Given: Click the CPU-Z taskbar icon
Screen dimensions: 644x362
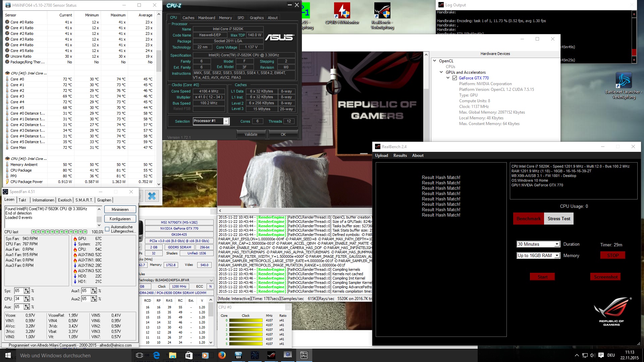Looking at the screenshot, I should coord(304,355).
